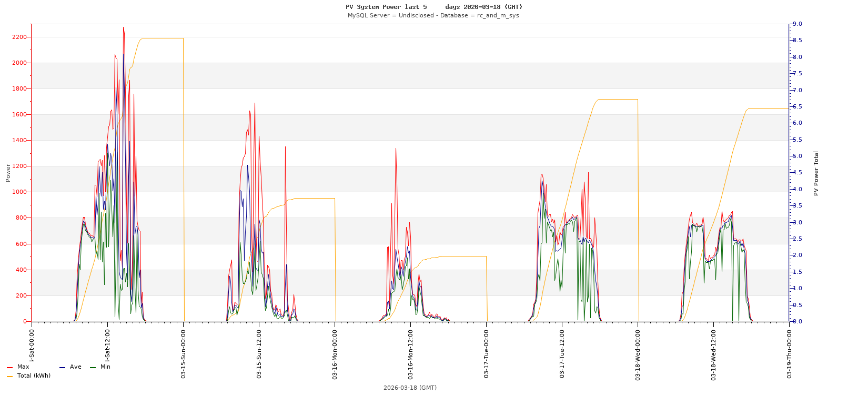The height and width of the screenshot is (395, 868).
Task: Click the bottom '2026-03-18 (GMT)' date caption
Action: click(410, 388)
